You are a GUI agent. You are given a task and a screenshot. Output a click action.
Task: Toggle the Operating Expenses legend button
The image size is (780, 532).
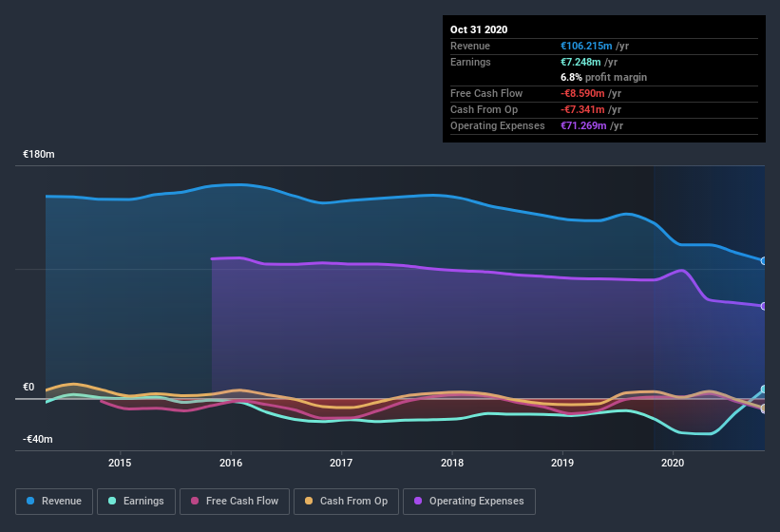(469, 502)
